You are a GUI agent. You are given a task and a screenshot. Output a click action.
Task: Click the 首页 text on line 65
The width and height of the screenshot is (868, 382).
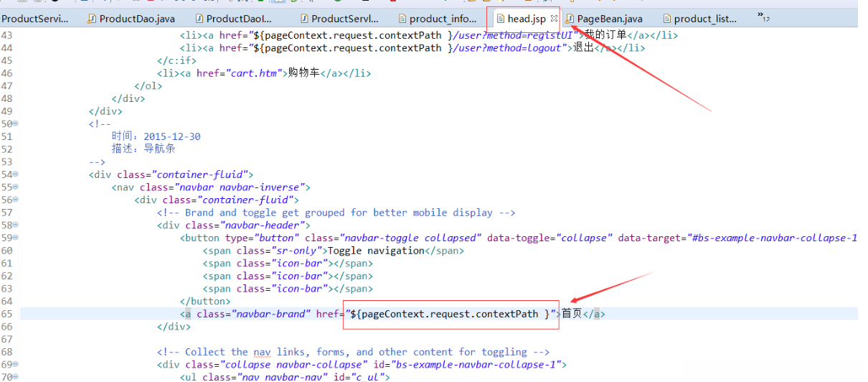click(572, 314)
